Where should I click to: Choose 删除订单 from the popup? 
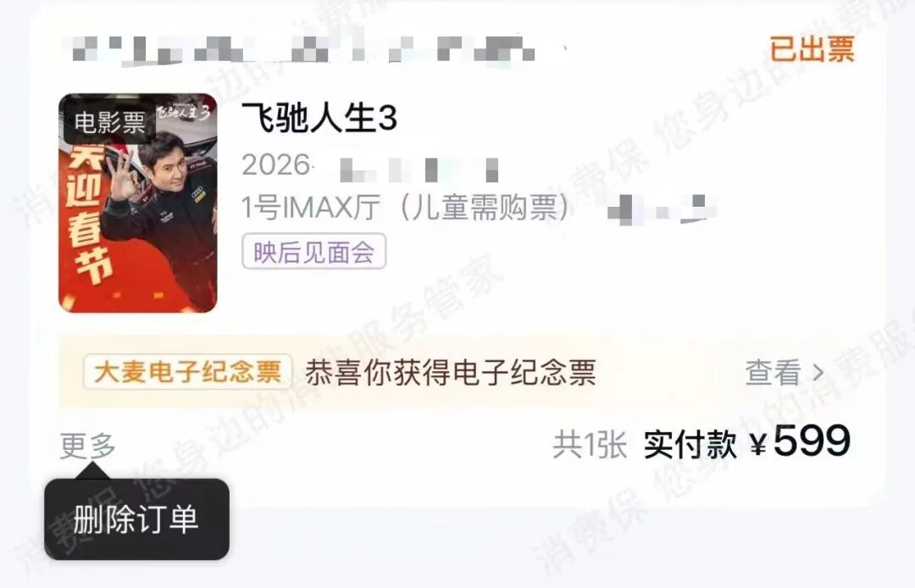(x=136, y=519)
